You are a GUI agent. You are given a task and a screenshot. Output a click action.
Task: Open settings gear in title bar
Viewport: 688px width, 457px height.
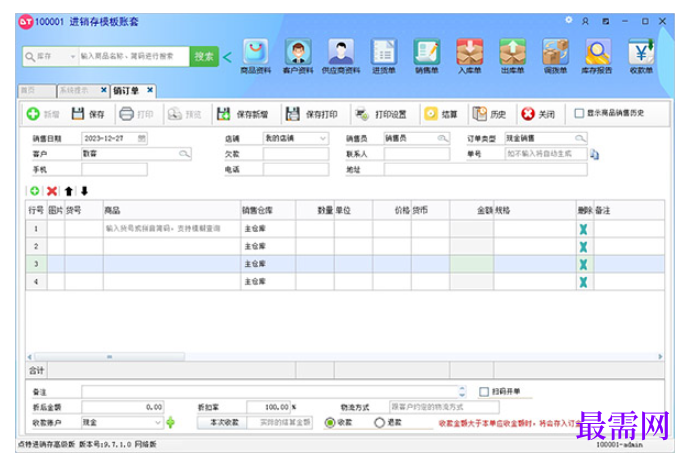tap(569, 20)
